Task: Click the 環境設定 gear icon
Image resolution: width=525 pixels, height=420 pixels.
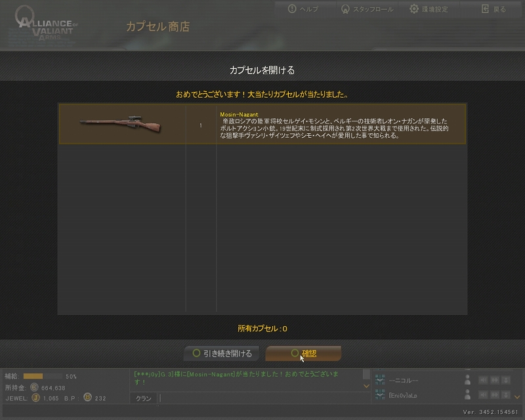Action: [x=414, y=9]
